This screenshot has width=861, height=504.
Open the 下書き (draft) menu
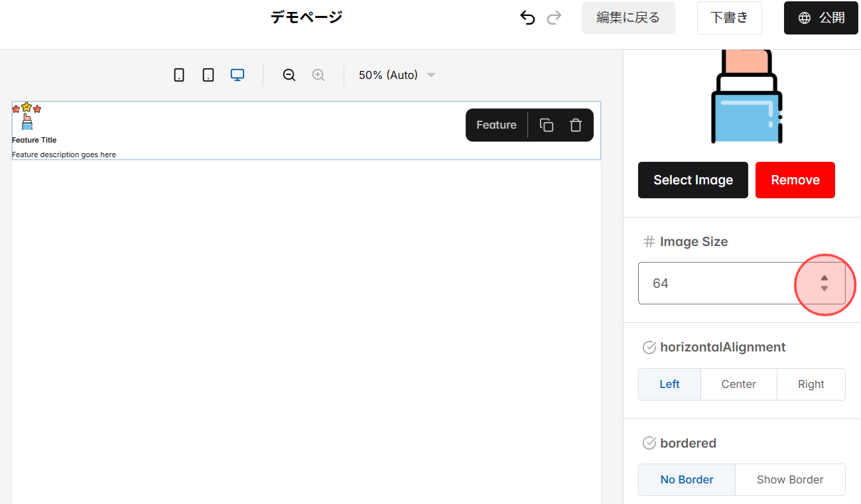tap(729, 18)
